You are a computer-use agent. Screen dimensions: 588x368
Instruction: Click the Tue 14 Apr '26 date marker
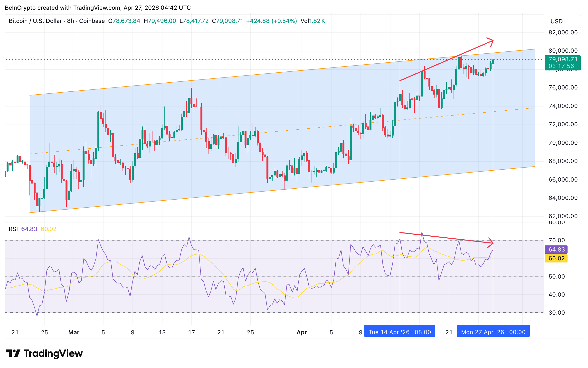[x=400, y=332]
